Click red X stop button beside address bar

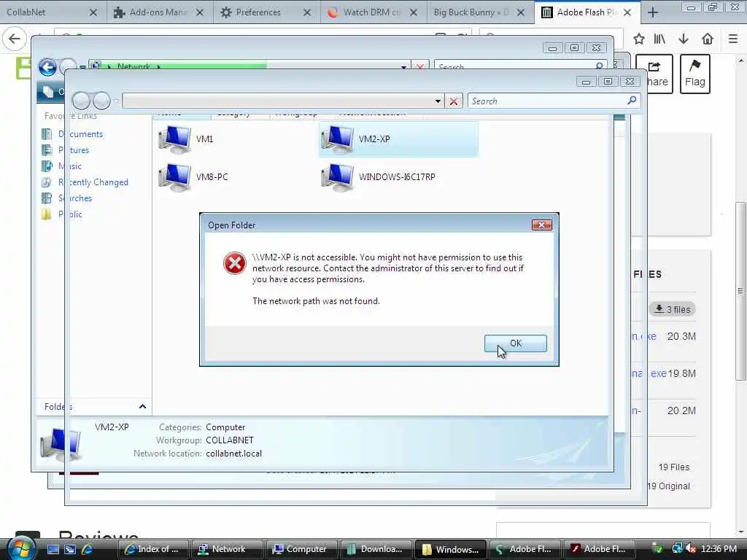454,101
